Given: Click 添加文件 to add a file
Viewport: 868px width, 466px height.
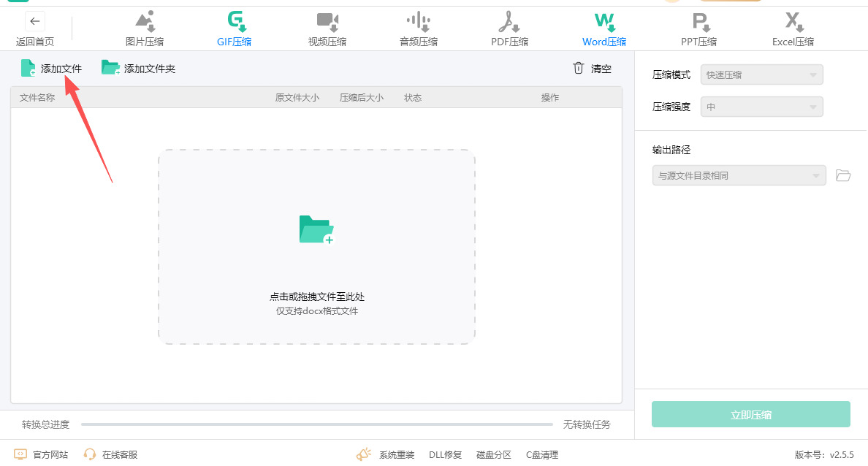Looking at the screenshot, I should 52,69.
